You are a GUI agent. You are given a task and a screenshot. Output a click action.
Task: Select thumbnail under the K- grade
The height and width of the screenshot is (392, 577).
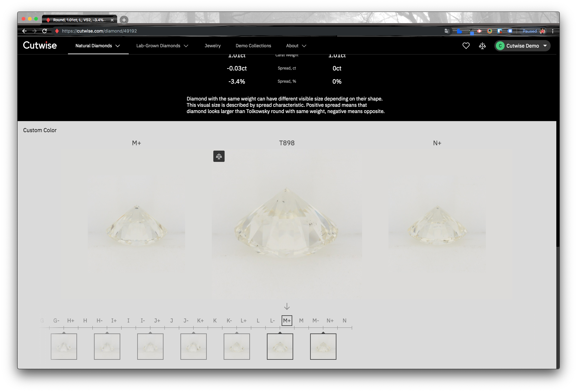(x=237, y=347)
